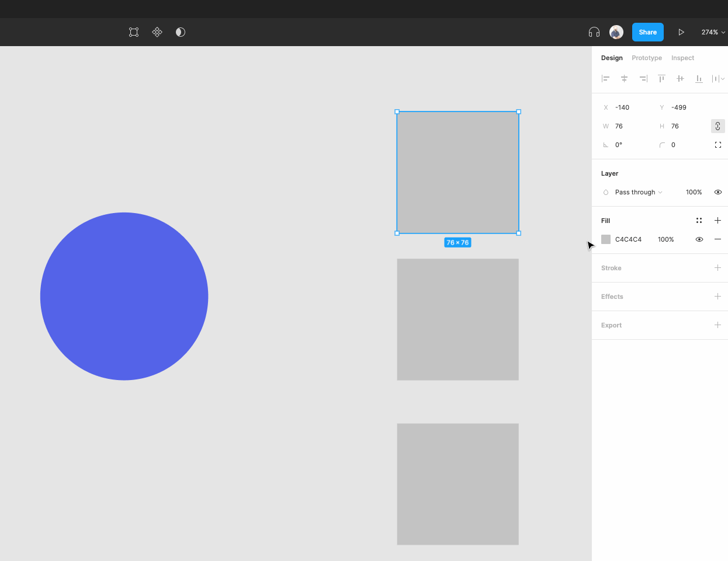Click the Align left icon
728x561 pixels.
[x=606, y=78]
